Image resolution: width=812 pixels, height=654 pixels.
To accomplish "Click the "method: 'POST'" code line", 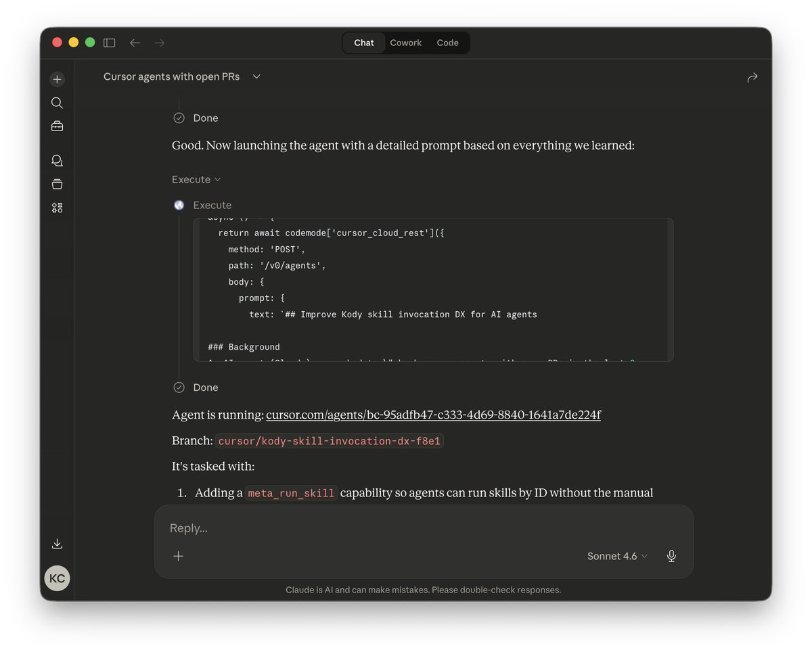I will click(267, 249).
